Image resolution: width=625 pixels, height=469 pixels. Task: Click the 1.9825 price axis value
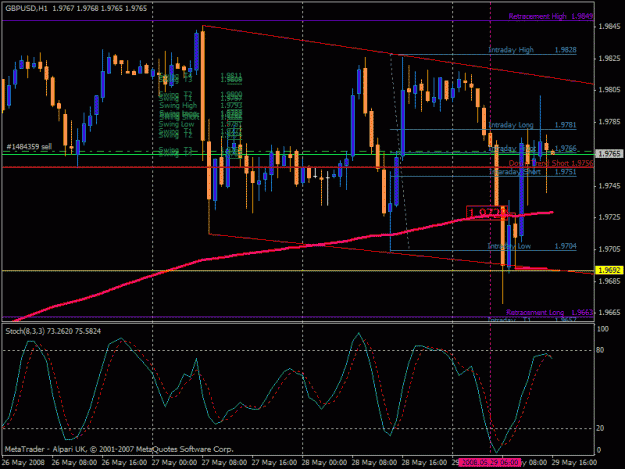609,59
